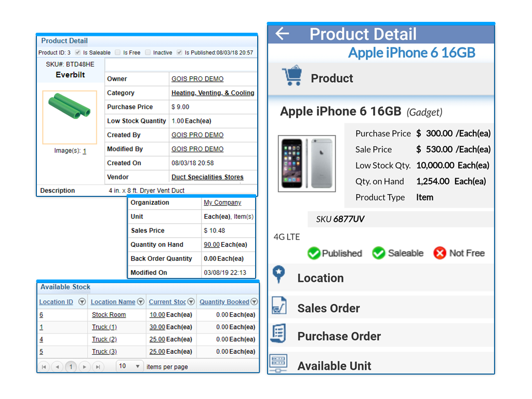532x399 pixels.
Task: Open Created By GOIS PRO DEMO link
Action: pyautogui.click(x=197, y=135)
